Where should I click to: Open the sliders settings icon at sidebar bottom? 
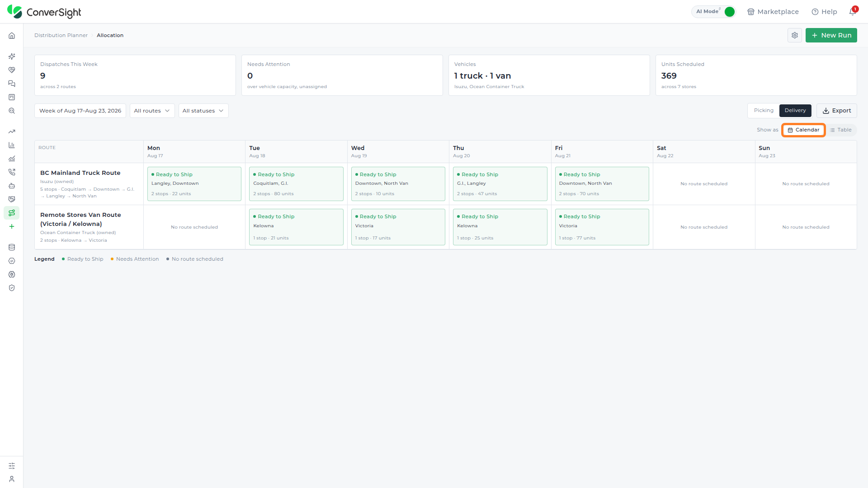[12, 465]
